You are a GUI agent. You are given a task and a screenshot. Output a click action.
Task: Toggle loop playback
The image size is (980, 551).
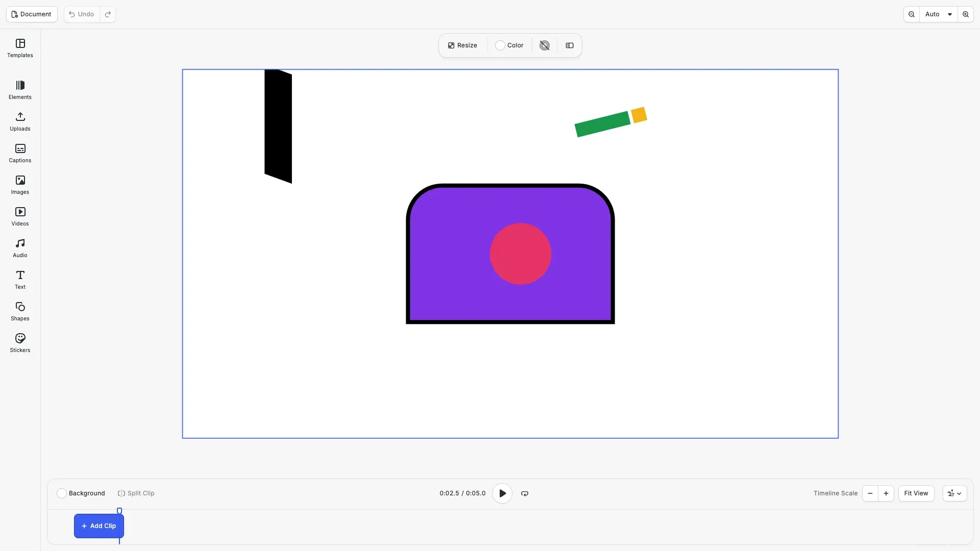click(525, 493)
